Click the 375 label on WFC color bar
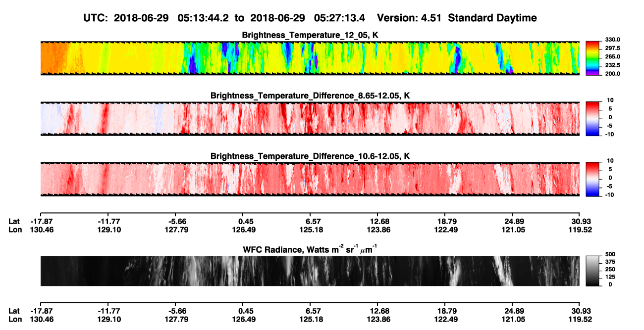Screen dimensions: 644x330 tap(610, 262)
